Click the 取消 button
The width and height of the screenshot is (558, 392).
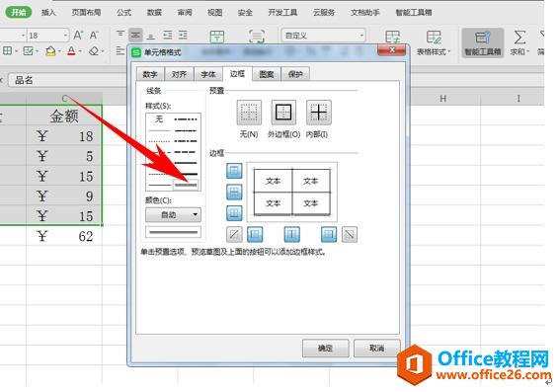(376, 348)
